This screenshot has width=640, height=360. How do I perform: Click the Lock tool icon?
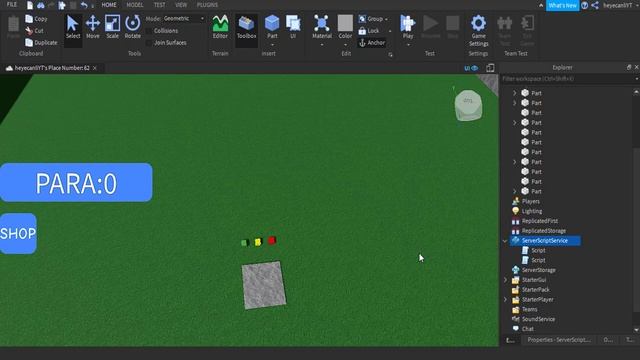[x=362, y=31]
